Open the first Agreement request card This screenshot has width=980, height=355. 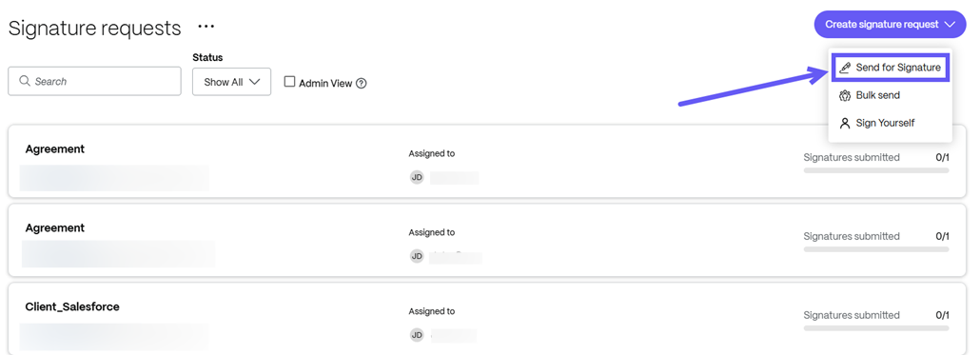487,161
